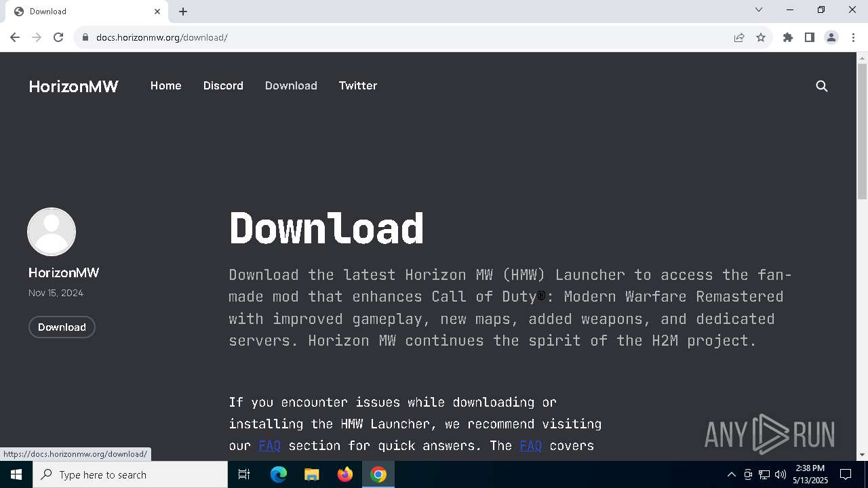The width and height of the screenshot is (868, 488).
Task: Launch Microsoft Edge from taskbar
Action: [x=279, y=474]
